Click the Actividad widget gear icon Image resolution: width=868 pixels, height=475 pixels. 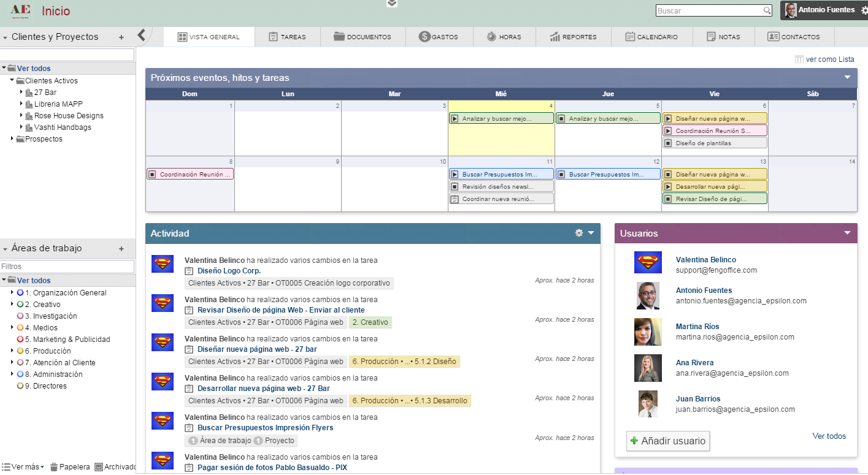(578, 233)
